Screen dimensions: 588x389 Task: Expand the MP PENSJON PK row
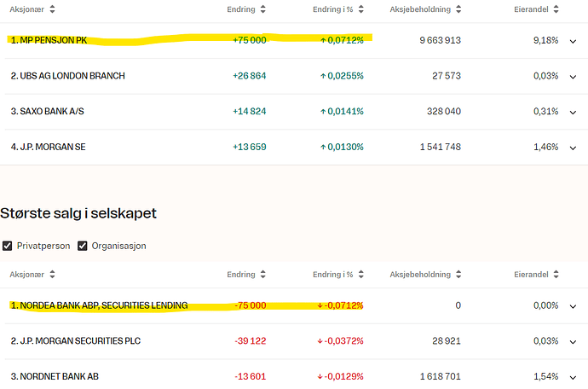pyautogui.click(x=573, y=41)
